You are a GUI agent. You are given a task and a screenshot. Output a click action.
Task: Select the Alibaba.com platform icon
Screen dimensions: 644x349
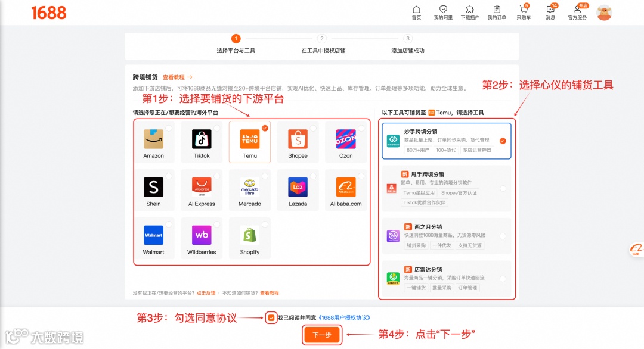click(x=346, y=187)
